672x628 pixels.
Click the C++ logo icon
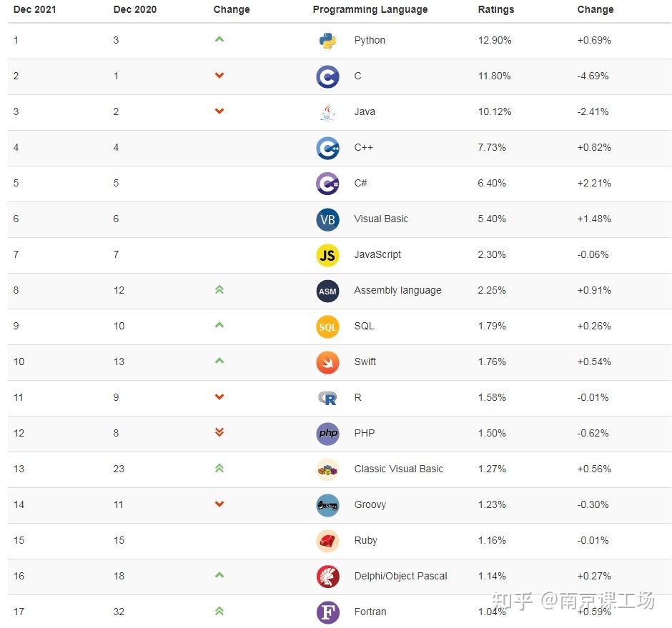(328, 148)
